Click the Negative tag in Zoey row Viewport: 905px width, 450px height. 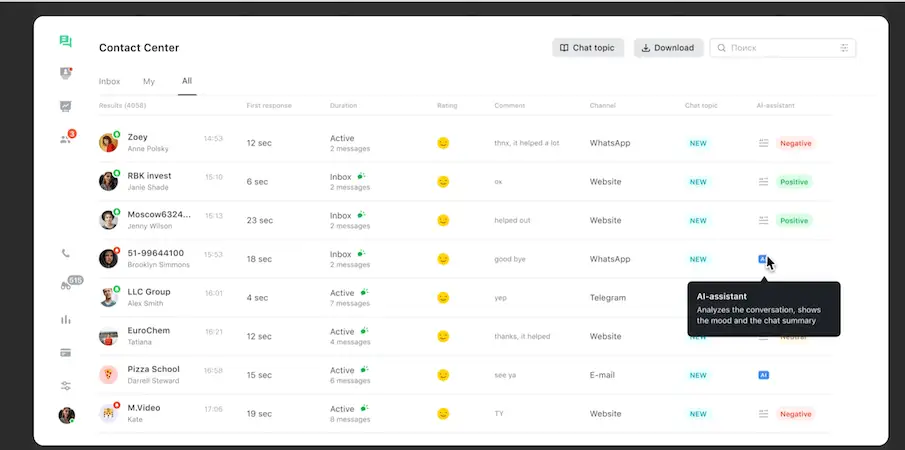pos(795,143)
